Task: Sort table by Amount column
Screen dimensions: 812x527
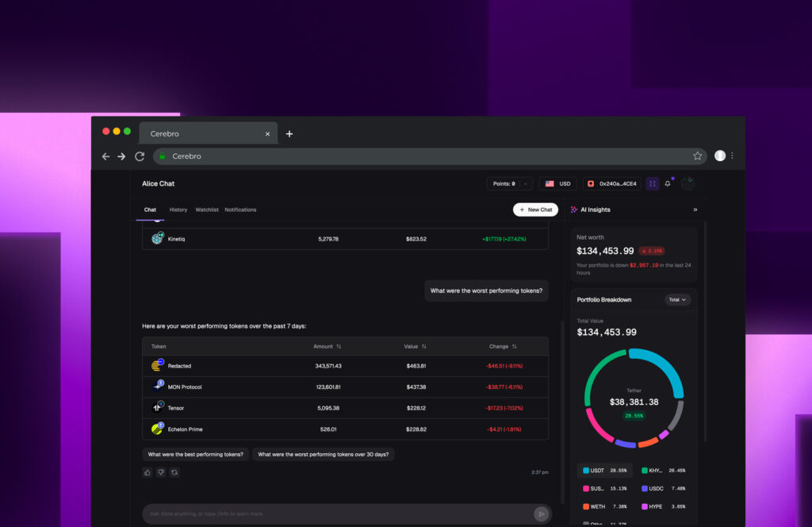Action: 339,346
